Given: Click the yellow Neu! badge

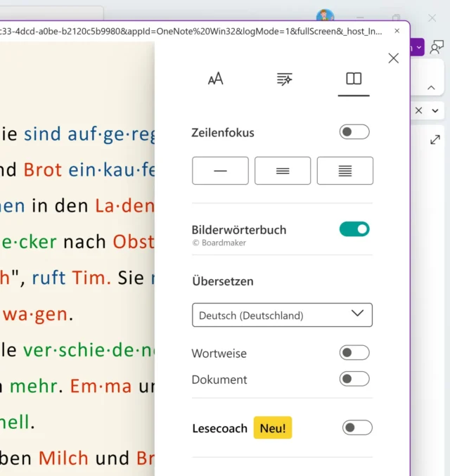Looking at the screenshot, I should click(x=273, y=427).
